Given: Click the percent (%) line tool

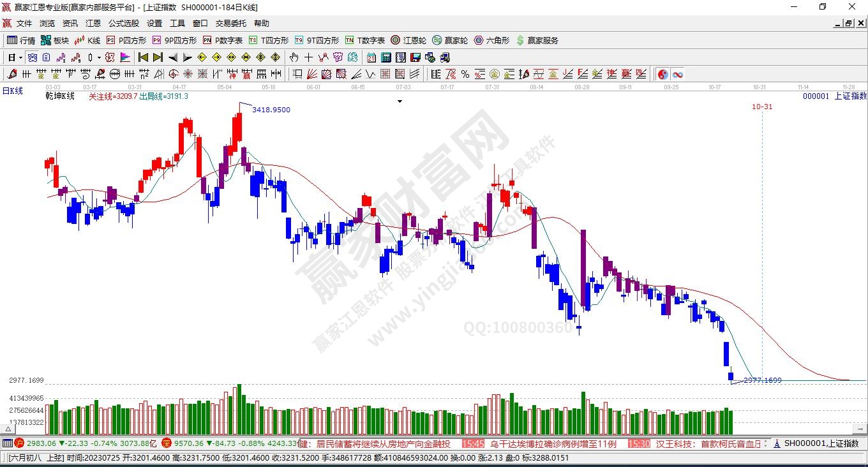Looking at the screenshot, I should (x=465, y=74).
